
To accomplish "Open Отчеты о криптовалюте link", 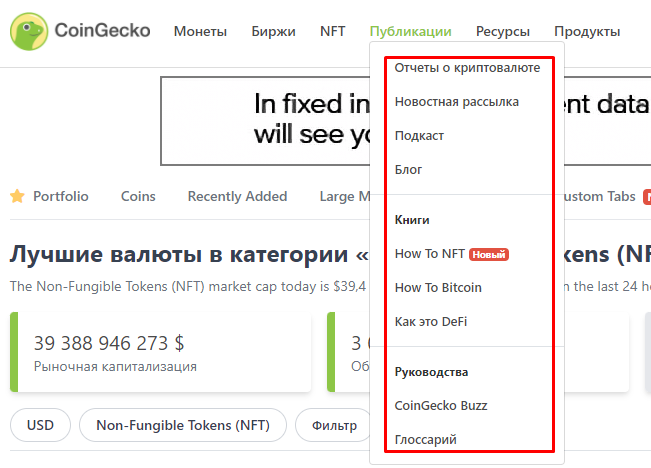I will 467,68.
